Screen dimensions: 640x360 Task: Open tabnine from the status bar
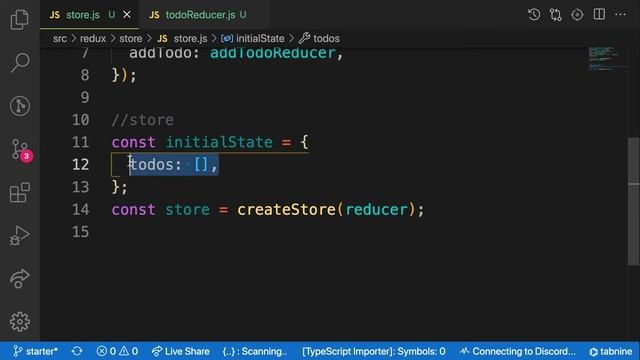(x=611, y=351)
